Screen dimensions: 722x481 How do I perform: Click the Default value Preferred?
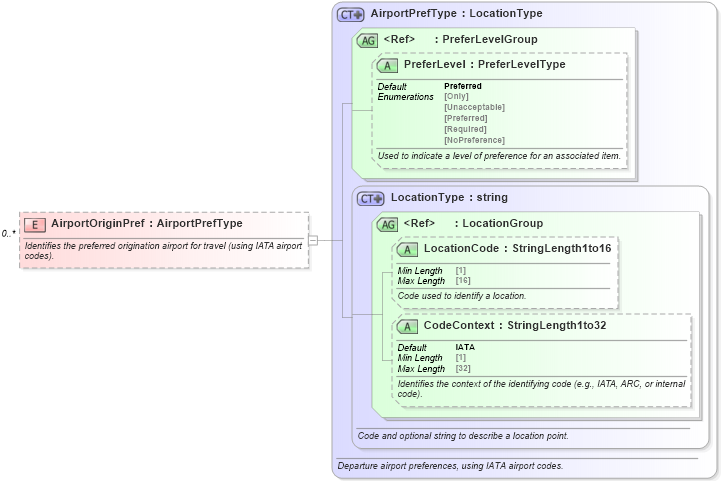463,86
